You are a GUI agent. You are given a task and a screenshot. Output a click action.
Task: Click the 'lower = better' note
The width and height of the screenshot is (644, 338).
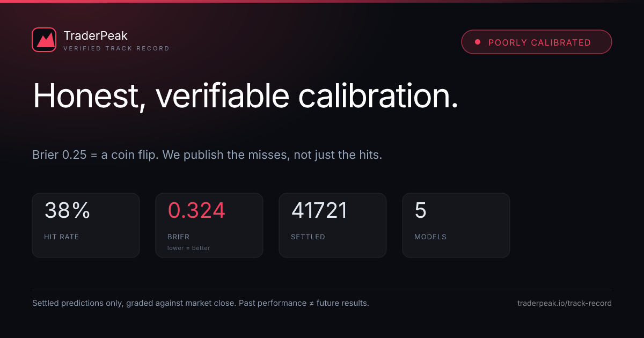(x=189, y=248)
